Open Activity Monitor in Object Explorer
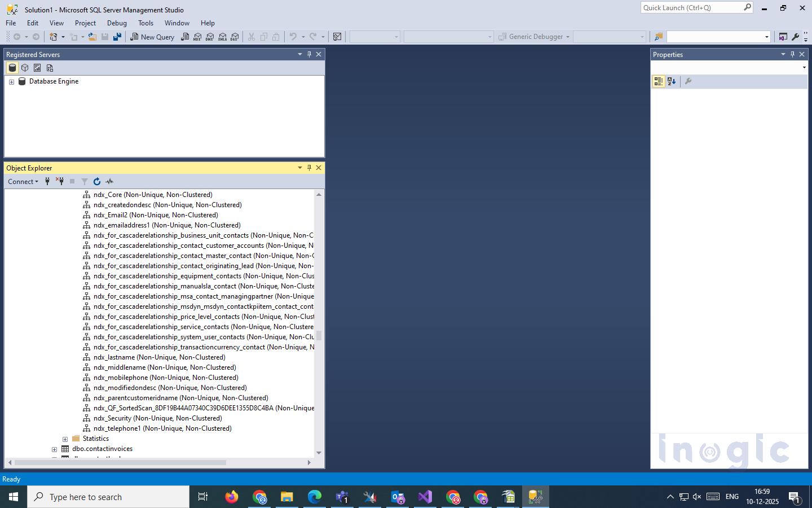This screenshot has width=812, height=508. pos(109,181)
